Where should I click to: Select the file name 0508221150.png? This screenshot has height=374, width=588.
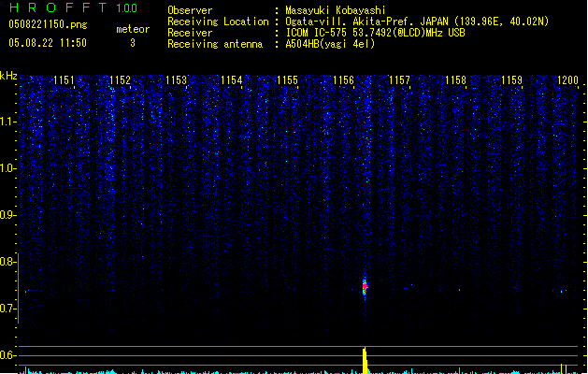tap(48, 24)
